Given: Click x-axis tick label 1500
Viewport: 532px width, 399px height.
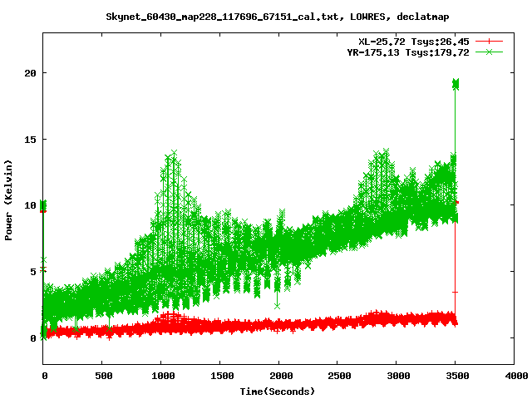Looking at the screenshot, I should (x=222, y=376).
